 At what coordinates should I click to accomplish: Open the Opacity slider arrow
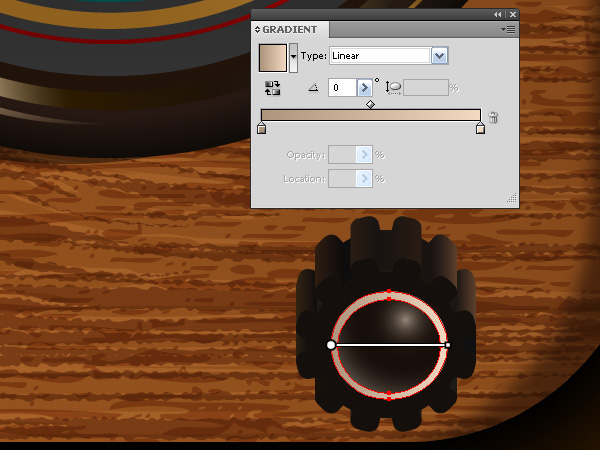(x=364, y=155)
